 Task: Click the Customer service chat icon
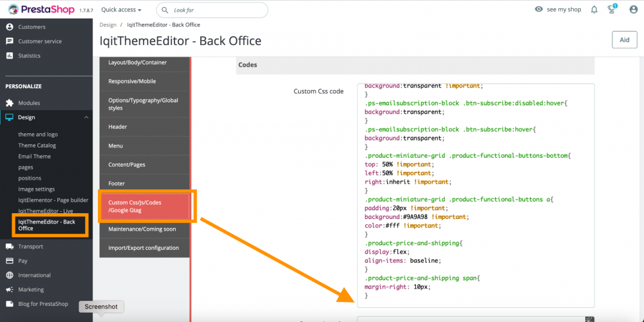pos(10,41)
